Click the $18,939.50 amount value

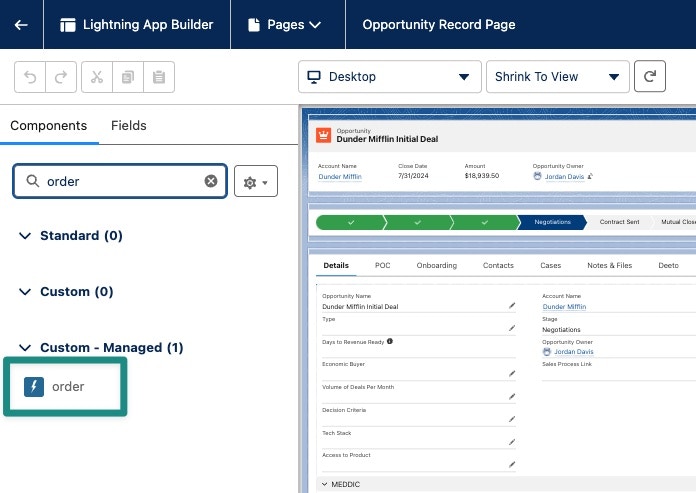[x=482, y=176]
